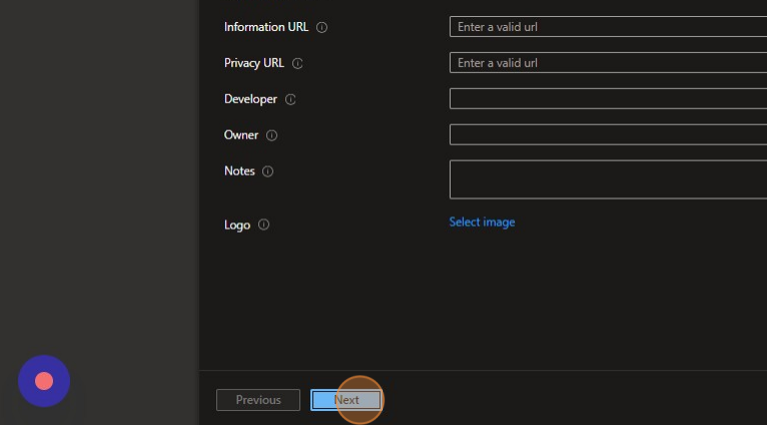The height and width of the screenshot is (425, 767).
Task: Focus the Notes text area
Action: tap(608, 180)
